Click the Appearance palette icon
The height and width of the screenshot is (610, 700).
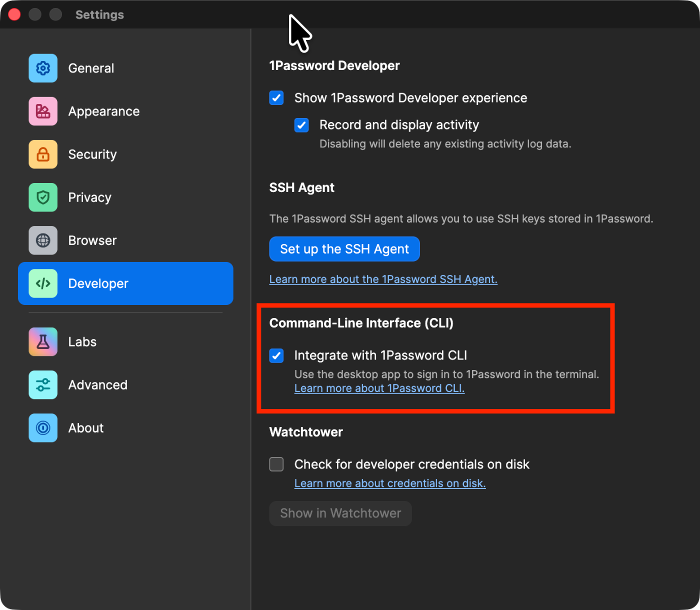(43, 111)
